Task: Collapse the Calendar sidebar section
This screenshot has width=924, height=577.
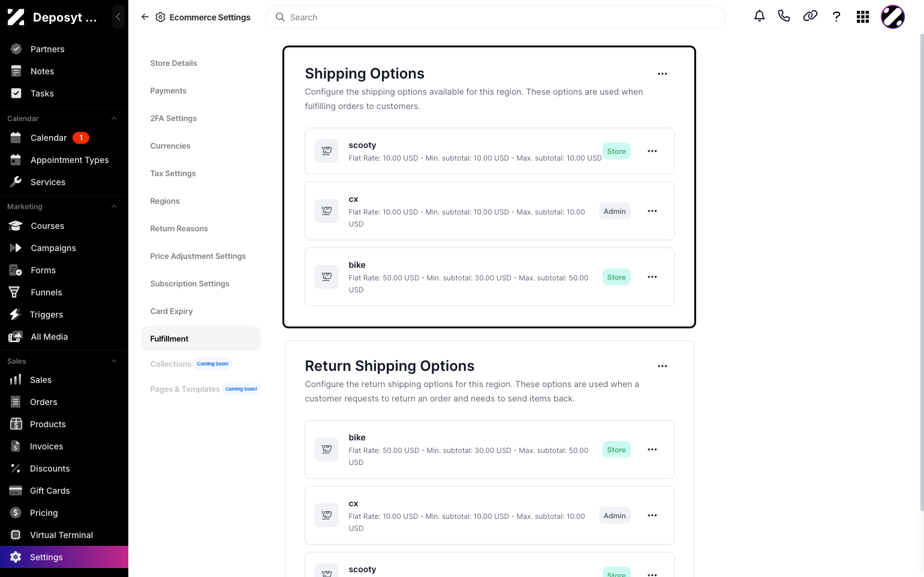Action: pos(114,119)
